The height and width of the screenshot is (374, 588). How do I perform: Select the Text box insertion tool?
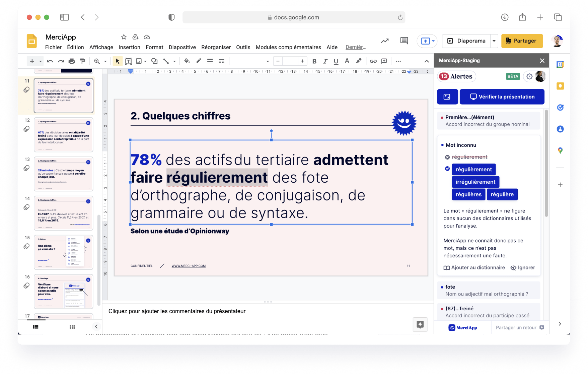[x=128, y=61]
